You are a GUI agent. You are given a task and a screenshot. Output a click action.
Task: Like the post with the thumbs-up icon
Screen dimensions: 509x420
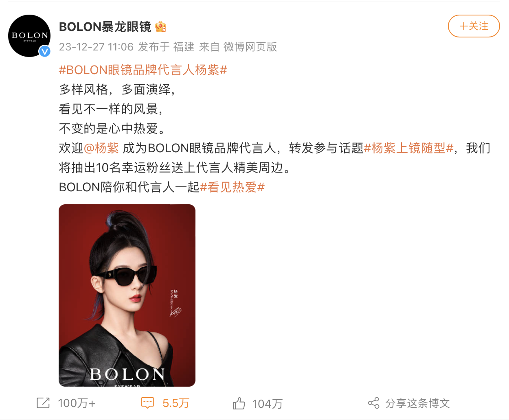239,403
